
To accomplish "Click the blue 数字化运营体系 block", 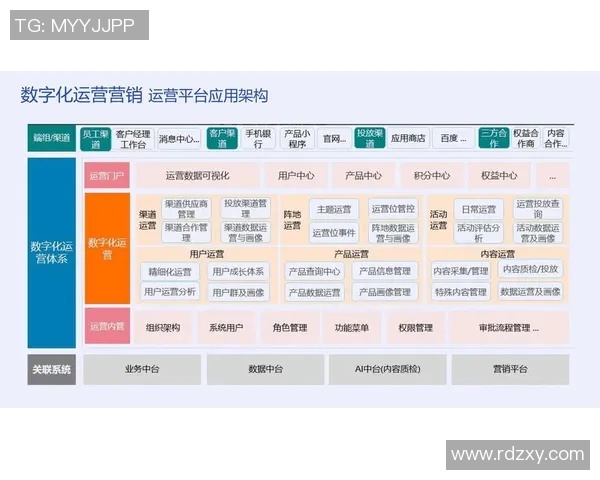I will pyautogui.click(x=52, y=253).
